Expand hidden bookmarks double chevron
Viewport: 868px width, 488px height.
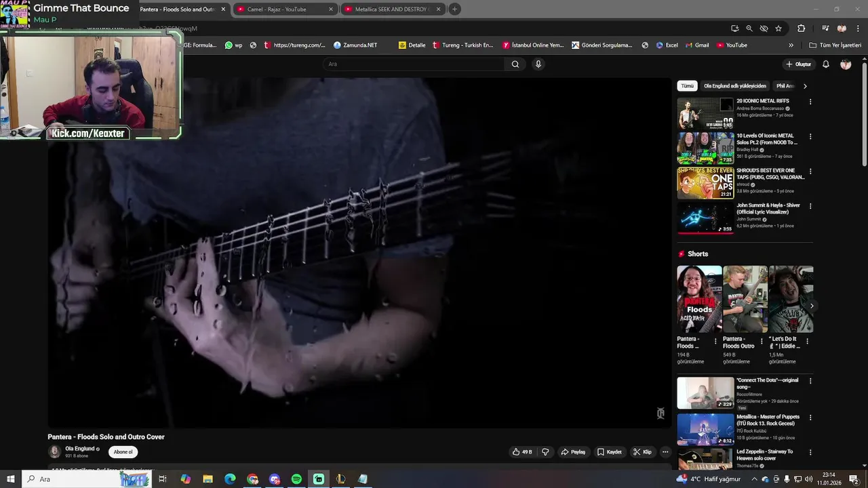[791, 45]
